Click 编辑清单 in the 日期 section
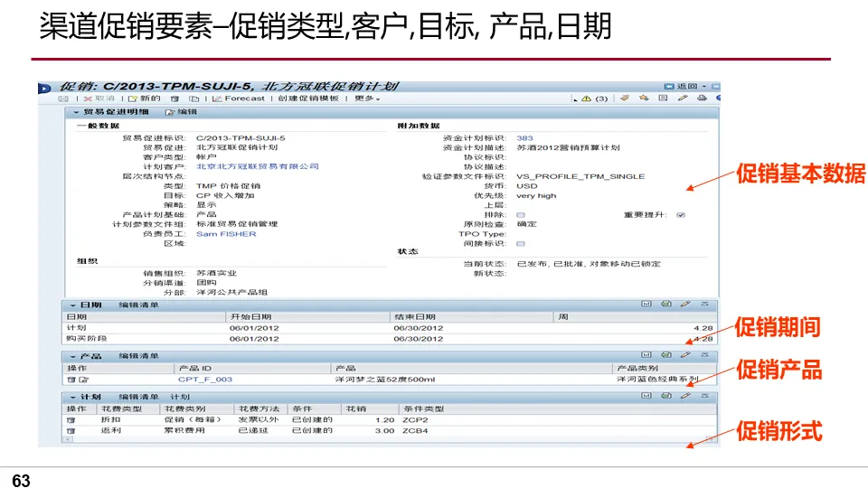This screenshot has height=488, width=868. [x=138, y=305]
